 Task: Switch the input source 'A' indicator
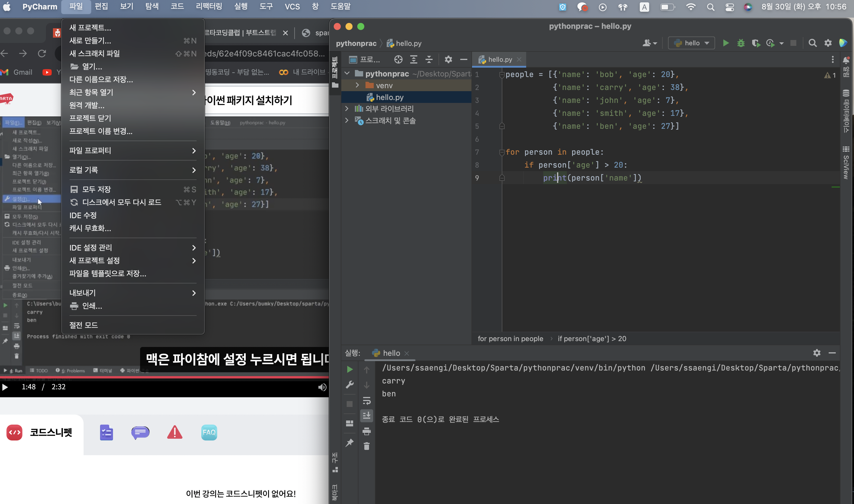pos(644,7)
